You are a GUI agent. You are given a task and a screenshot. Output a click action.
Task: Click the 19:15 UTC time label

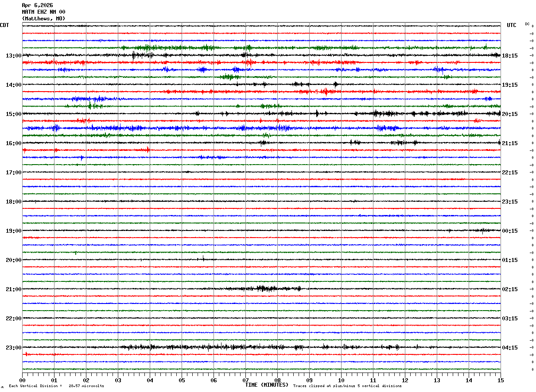[x=510, y=85]
